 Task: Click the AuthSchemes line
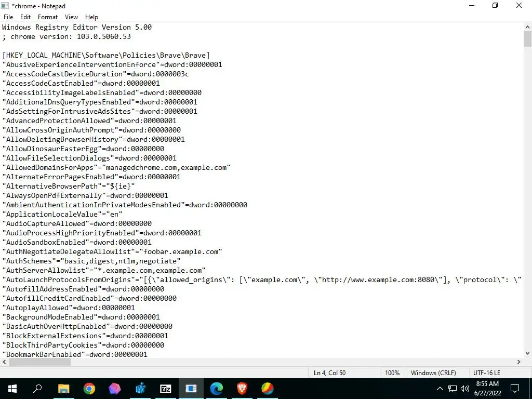[x=91, y=261]
